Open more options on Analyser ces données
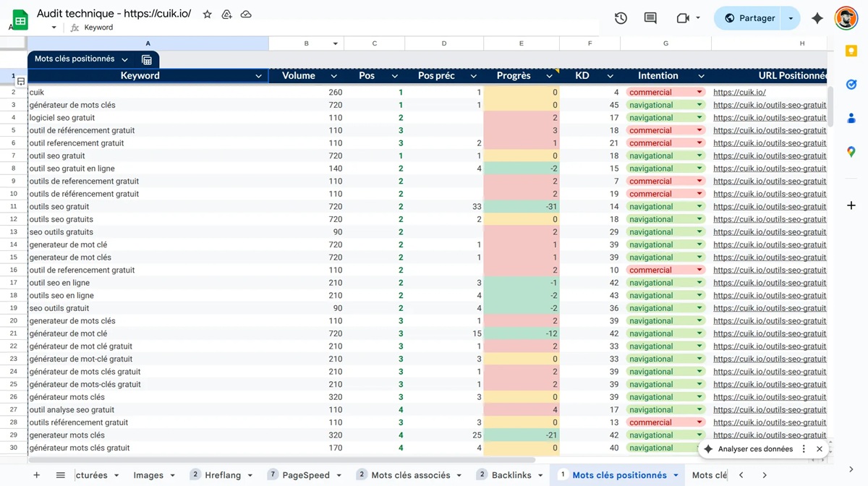Viewport: 868px width, 486px height. 804,449
